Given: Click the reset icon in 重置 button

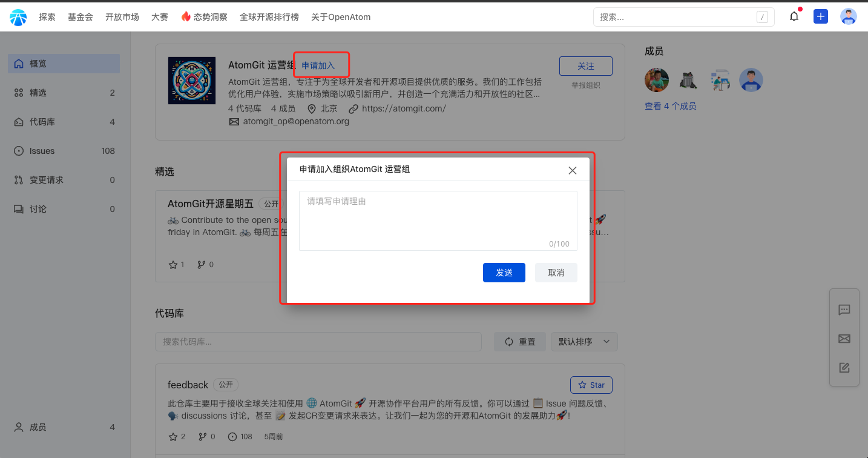Looking at the screenshot, I should pos(509,342).
